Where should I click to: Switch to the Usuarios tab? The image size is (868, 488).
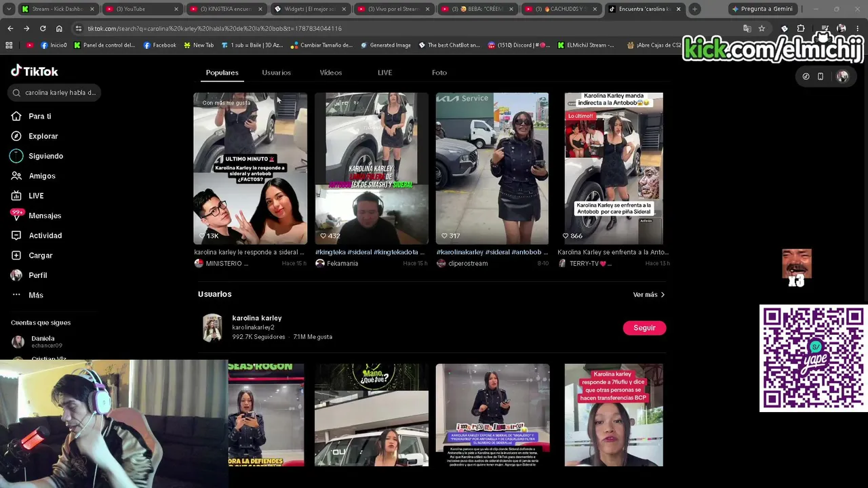tap(277, 73)
